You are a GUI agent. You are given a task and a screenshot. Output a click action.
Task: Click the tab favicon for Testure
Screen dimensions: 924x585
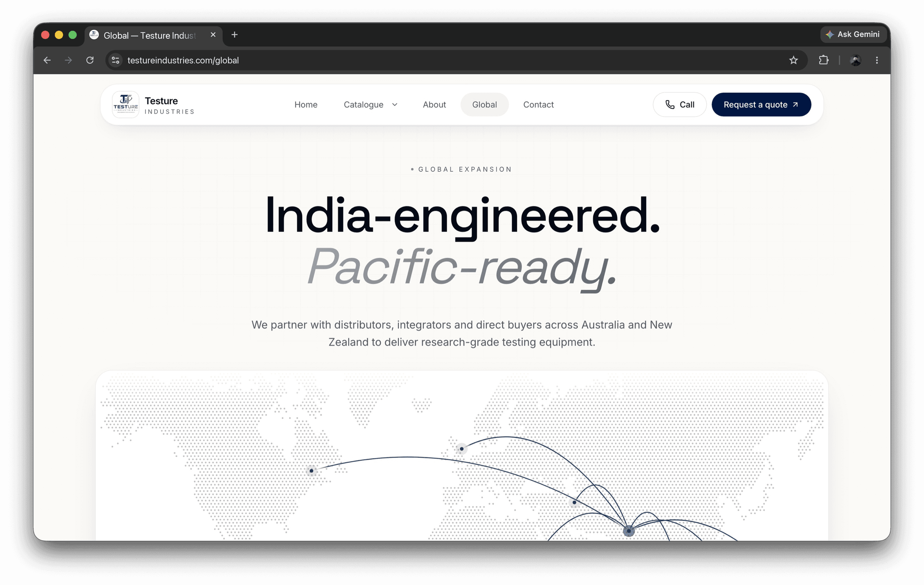tap(94, 35)
